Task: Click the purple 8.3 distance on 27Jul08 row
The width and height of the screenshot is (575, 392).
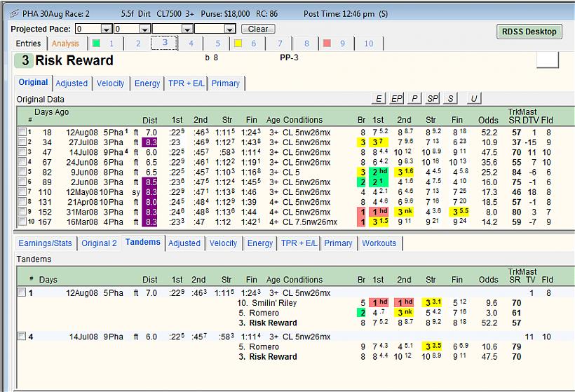Action: point(149,142)
